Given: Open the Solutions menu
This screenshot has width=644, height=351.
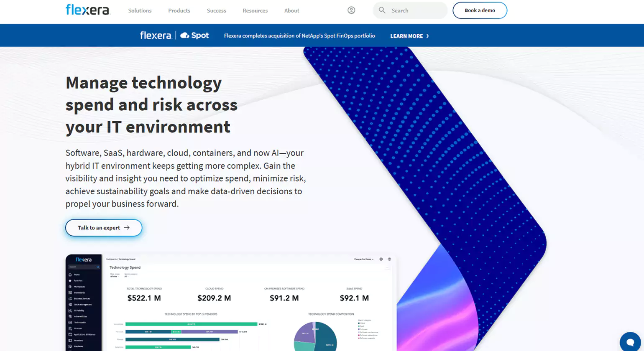Looking at the screenshot, I should coord(140,10).
